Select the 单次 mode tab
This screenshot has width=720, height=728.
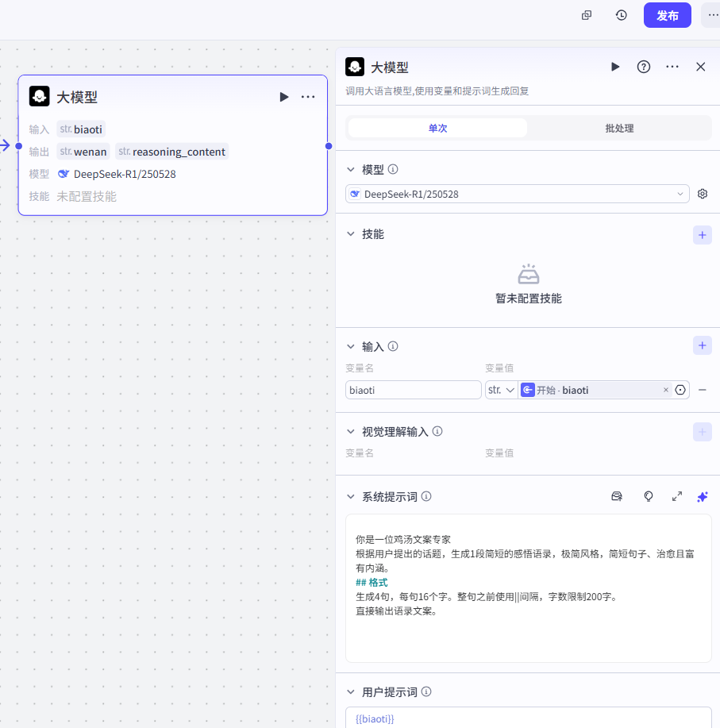(437, 128)
